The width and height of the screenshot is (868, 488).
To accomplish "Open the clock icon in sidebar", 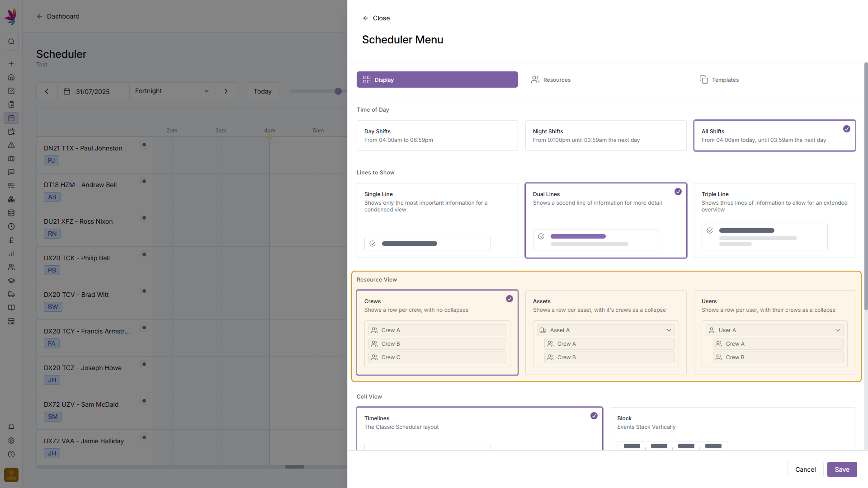I will pos(11,226).
